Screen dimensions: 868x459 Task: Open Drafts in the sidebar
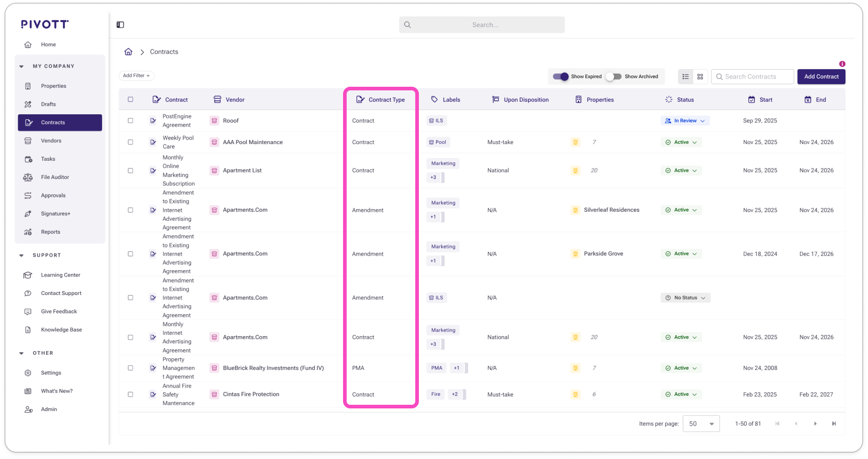pyautogui.click(x=60, y=104)
